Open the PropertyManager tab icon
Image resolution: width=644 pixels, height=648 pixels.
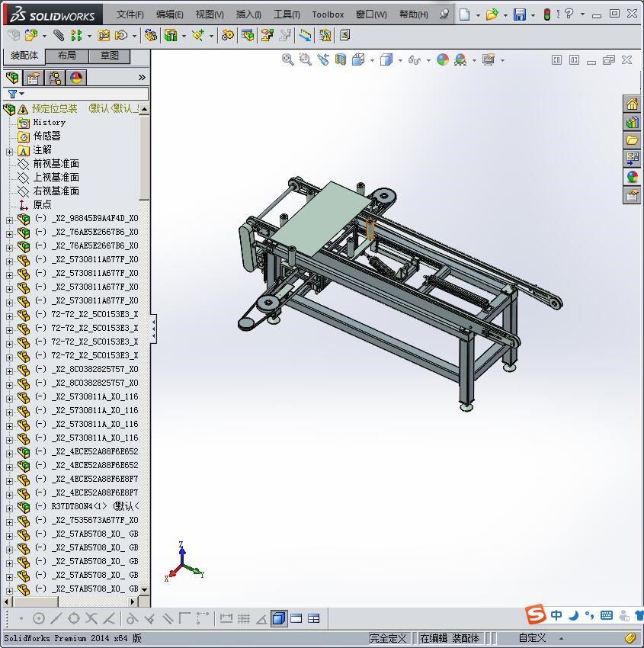34,78
